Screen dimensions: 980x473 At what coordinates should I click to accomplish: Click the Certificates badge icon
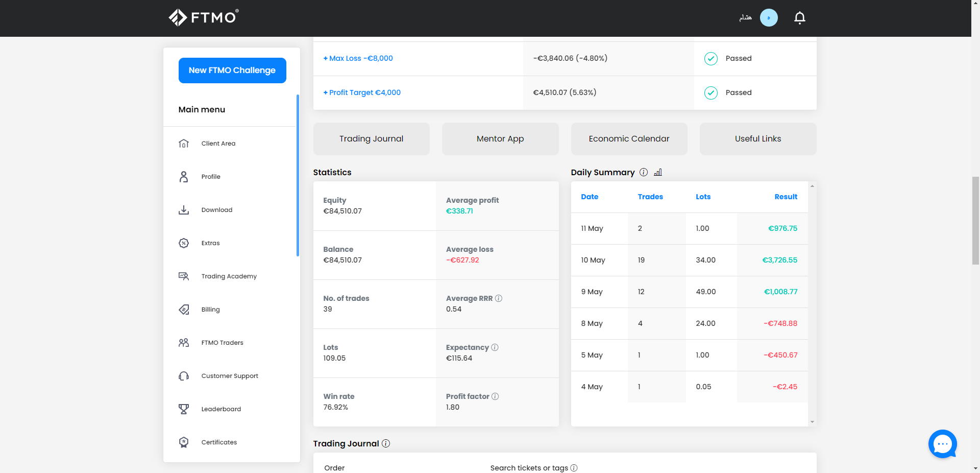coord(184,442)
